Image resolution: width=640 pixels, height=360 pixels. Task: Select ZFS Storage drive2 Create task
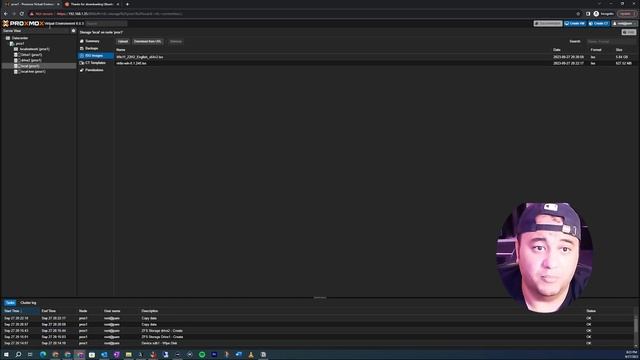[x=318, y=331]
